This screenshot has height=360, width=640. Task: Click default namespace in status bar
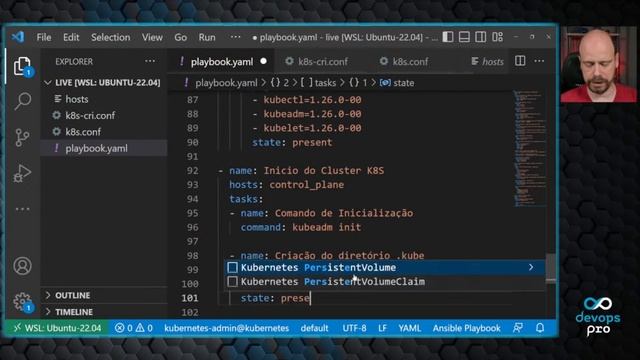314,328
